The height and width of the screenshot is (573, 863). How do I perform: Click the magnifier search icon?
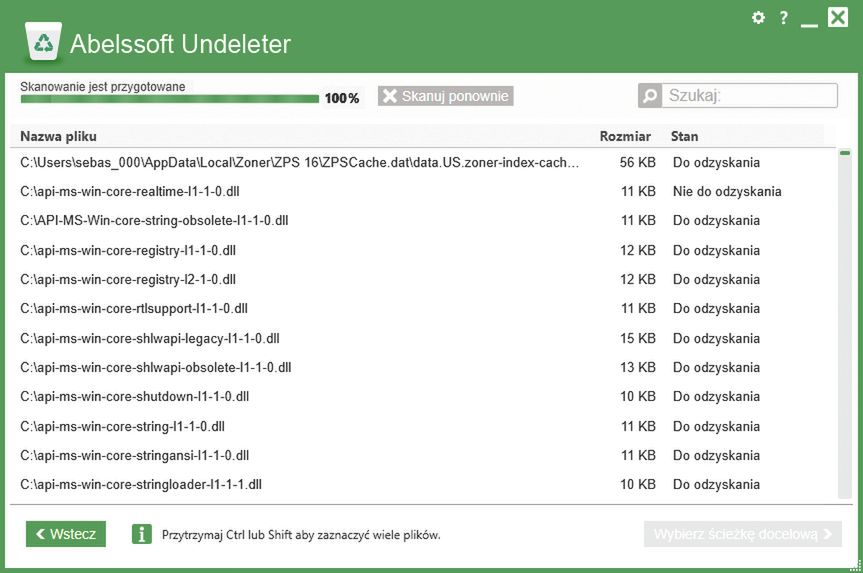pyautogui.click(x=650, y=96)
